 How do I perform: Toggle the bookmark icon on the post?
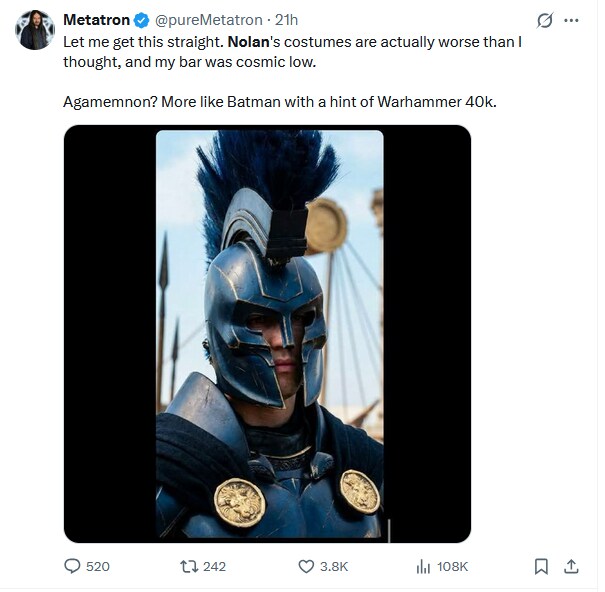coord(541,566)
